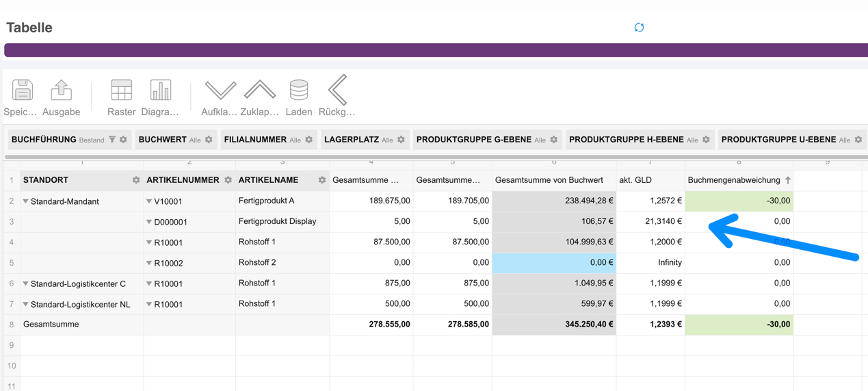Click the Zuklappen collapse-all icon

pos(260,90)
